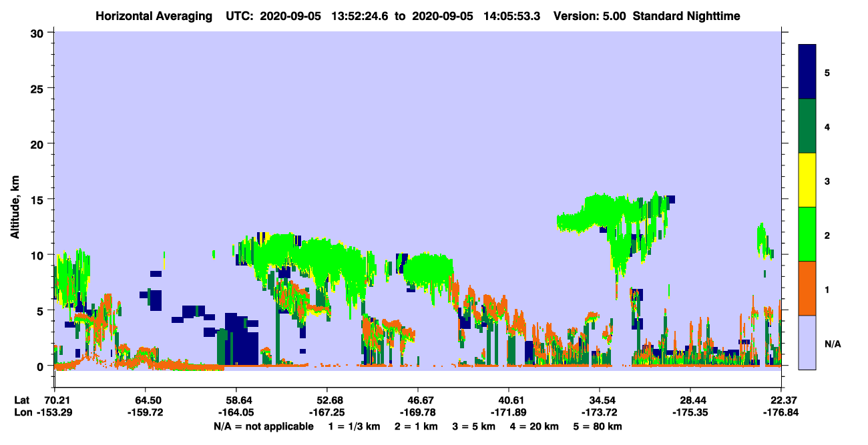Screen dimensions: 868x445
Task: Click the orange color bar segment labeled 1
Action: (807, 288)
